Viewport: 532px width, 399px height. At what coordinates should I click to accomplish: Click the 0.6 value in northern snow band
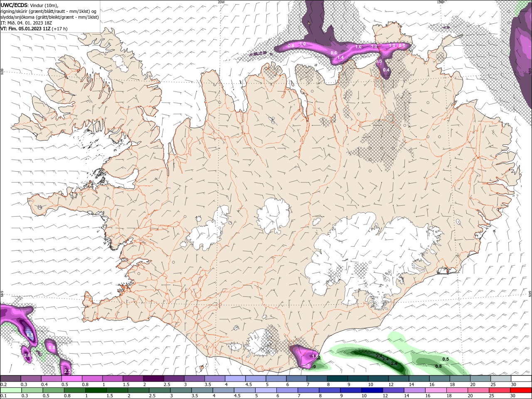(x=334, y=53)
